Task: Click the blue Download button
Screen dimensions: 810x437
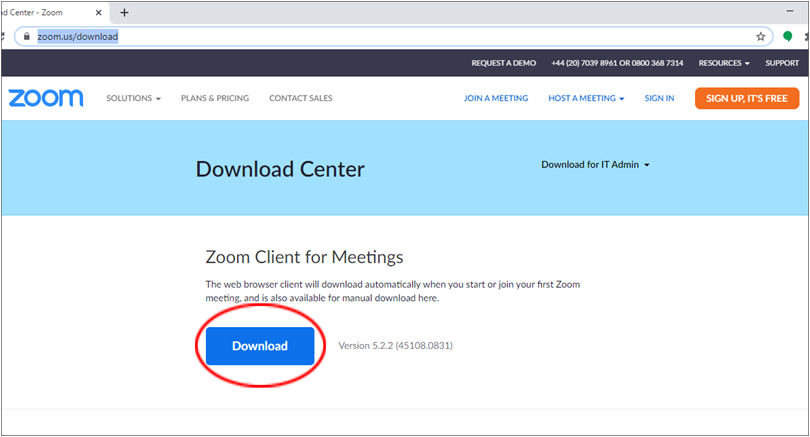Action: pos(260,346)
